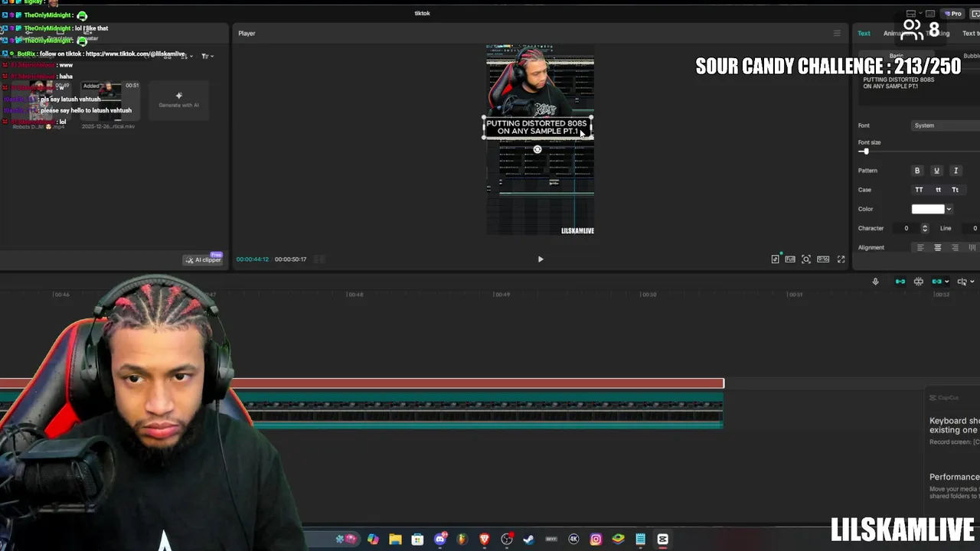
Task: Toggle Bold text pattern
Action: click(917, 171)
